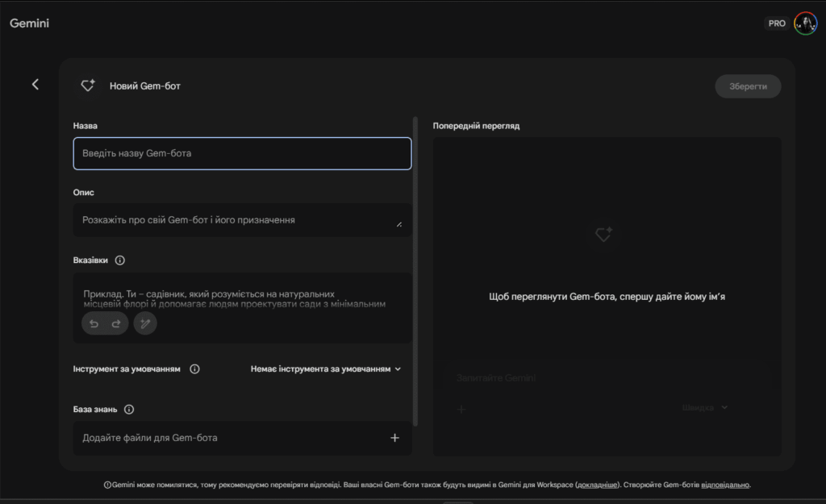826x504 pixels.
Task: Focus the Опис description field
Action: coord(242,220)
